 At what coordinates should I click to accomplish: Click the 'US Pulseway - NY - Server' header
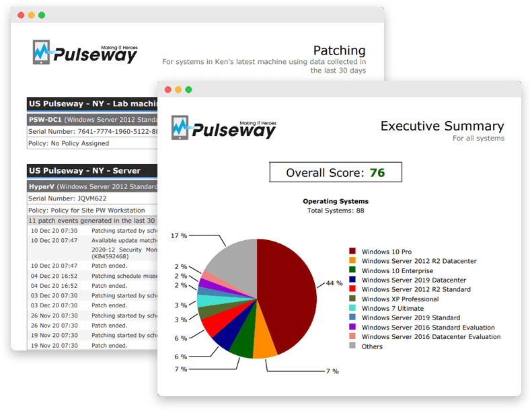(x=92, y=171)
